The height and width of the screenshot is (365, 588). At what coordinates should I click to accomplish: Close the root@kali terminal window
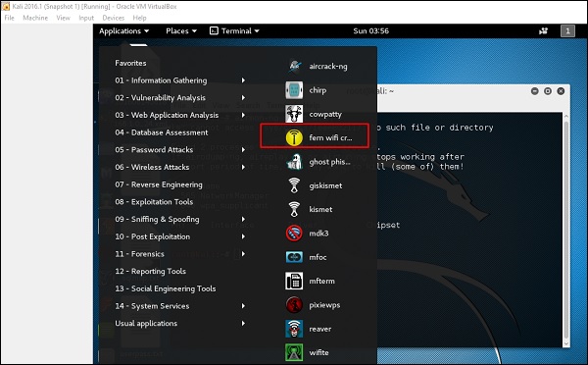pyautogui.click(x=561, y=91)
